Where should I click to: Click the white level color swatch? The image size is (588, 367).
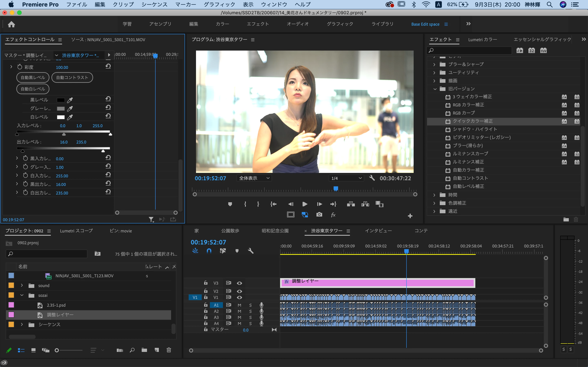pyautogui.click(x=61, y=117)
